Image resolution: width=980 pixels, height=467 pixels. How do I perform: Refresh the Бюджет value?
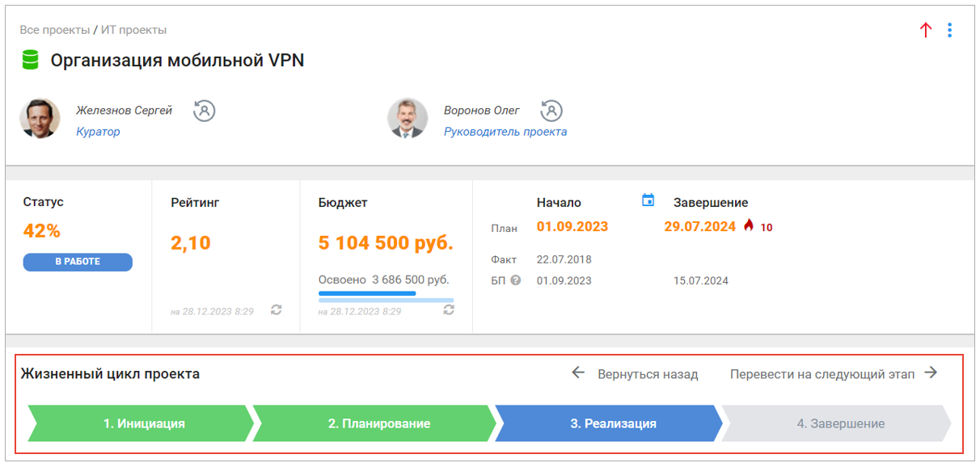point(449,310)
